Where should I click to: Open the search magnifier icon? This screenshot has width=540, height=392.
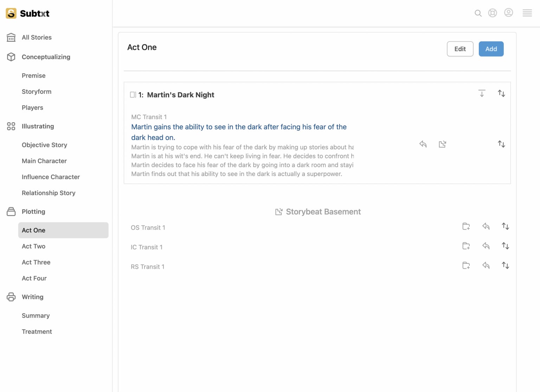pos(478,13)
